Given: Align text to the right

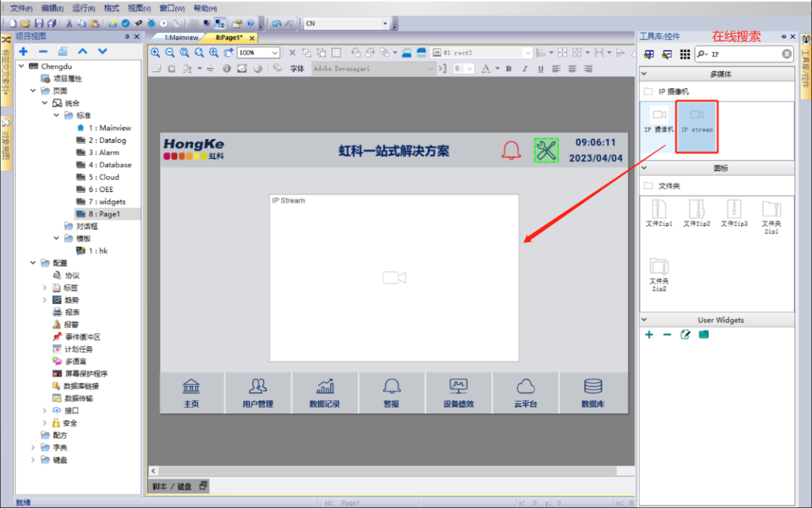Looking at the screenshot, I should (x=588, y=68).
